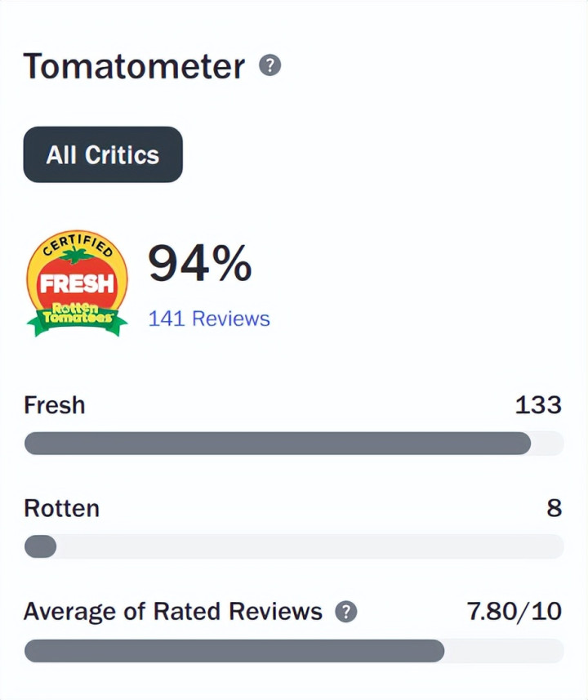Screen dimensions: 588x700
Task: Click the 7.80/10 average rating value
Action: (x=514, y=612)
